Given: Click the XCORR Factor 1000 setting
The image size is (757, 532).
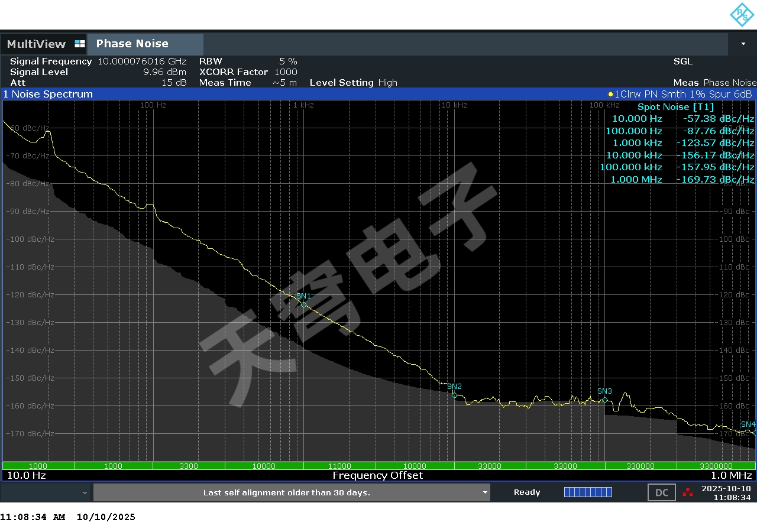Looking at the screenshot, I should click(x=286, y=72).
